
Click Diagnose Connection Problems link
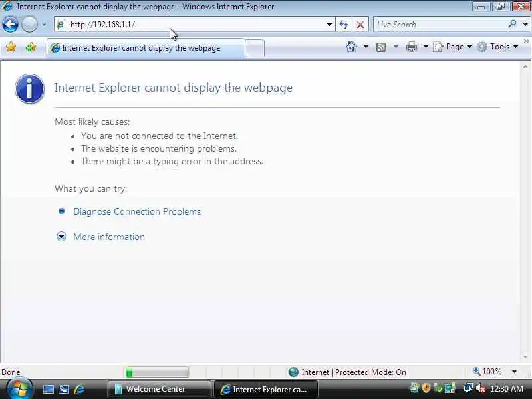[137, 211]
